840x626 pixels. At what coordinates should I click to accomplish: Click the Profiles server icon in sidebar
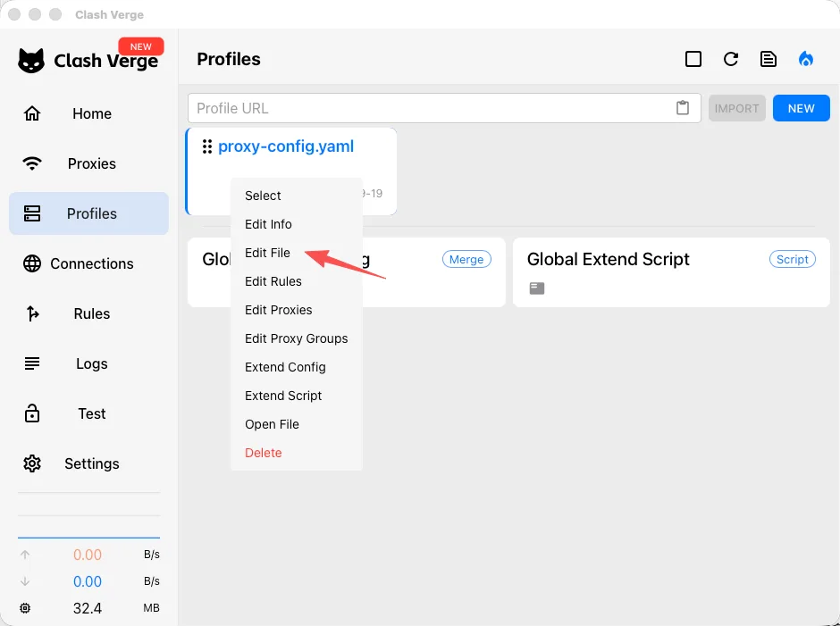[32, 213]
